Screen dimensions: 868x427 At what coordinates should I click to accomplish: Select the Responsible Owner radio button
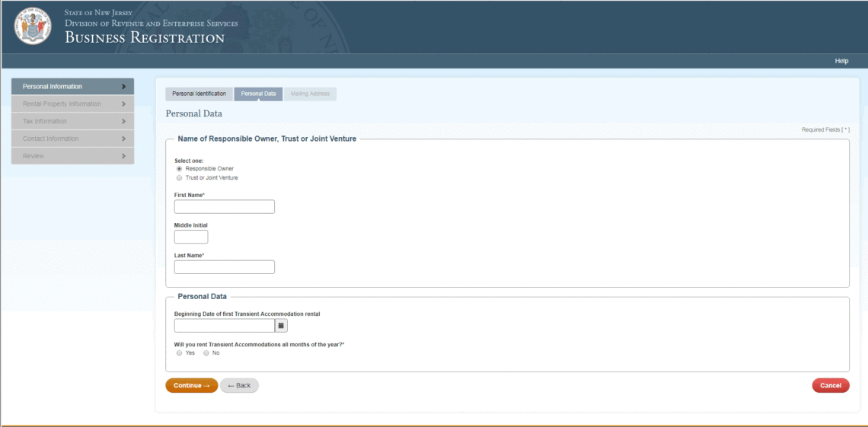click(x=179, y=169)
